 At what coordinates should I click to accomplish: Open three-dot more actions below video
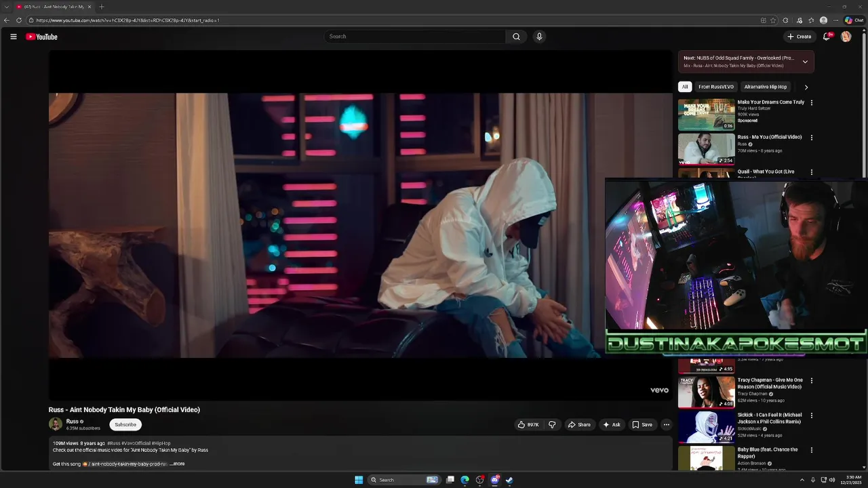(666, 425)
